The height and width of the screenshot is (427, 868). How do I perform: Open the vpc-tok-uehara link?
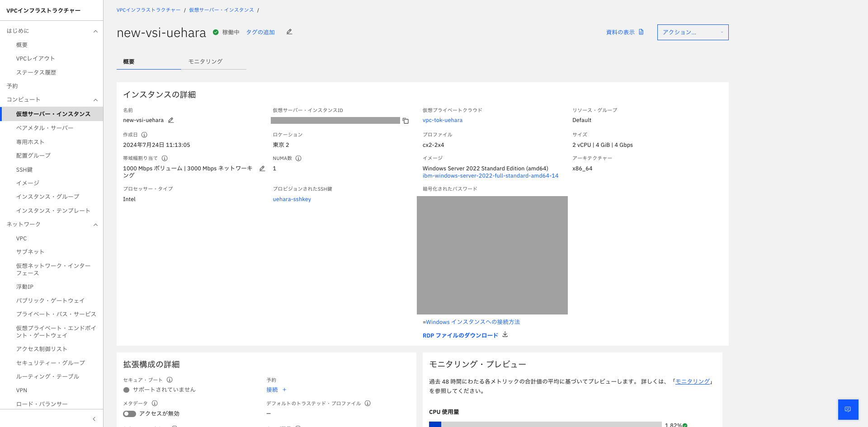442,120
